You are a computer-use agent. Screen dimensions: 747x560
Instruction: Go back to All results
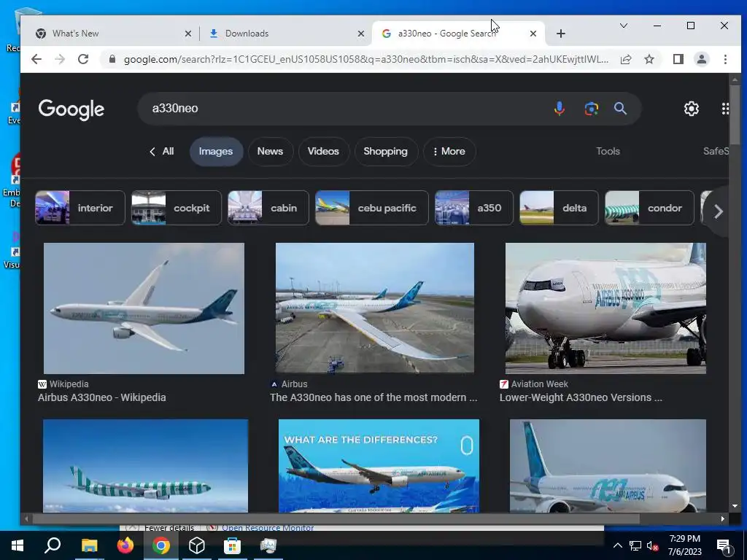pos(161,152)
